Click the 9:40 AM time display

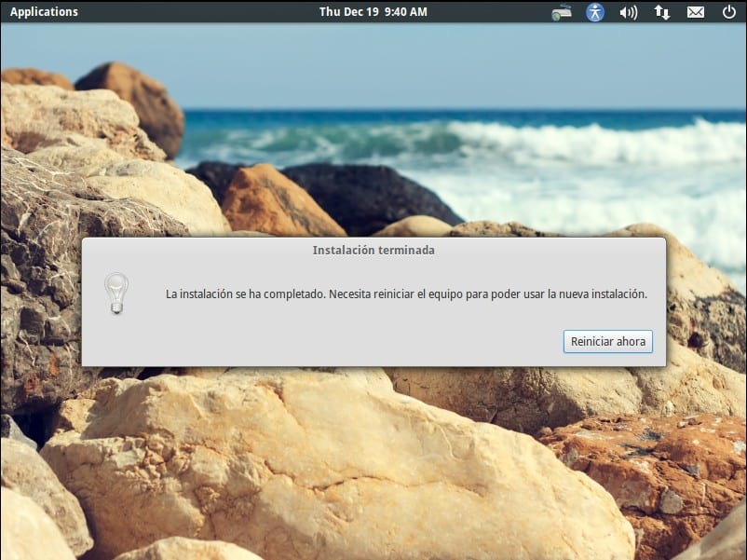coord(404,12)
